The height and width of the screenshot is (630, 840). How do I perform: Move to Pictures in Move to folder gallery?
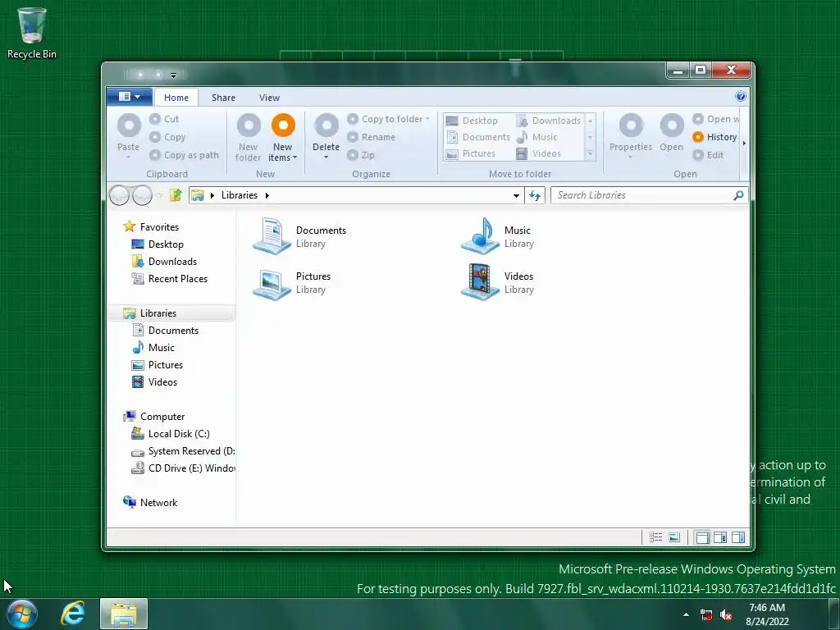pyautogui.click(x=471, y=153)
